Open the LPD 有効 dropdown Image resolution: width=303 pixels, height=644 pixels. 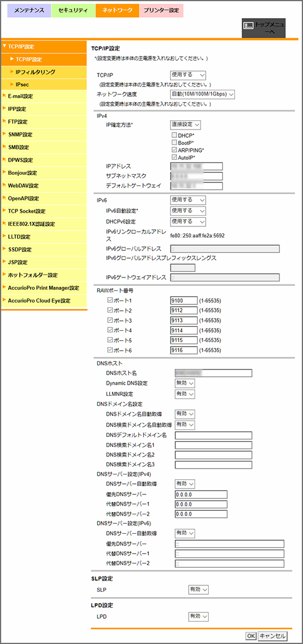coord(198,616)
